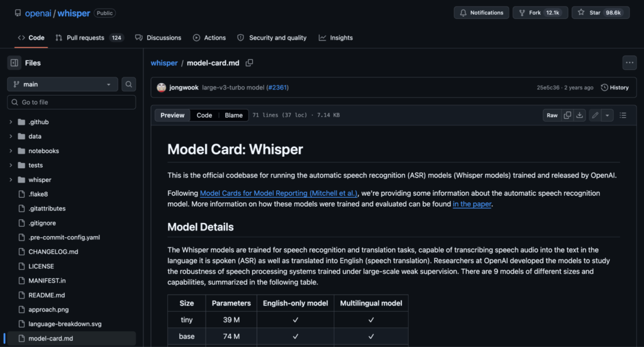The image size is (644, 347).
Task: Expand the tests folder chevron
Action: pyautogui.click(x=11, y=165)
